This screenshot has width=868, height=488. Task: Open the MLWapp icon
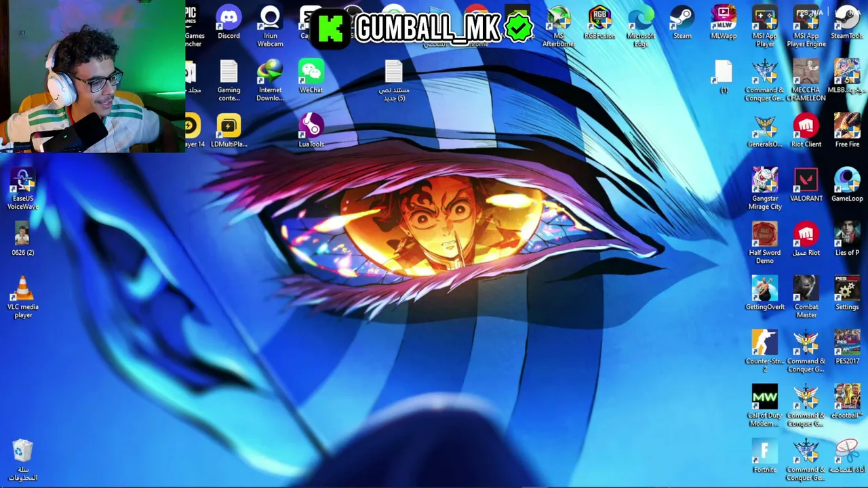tap(724, 22)
